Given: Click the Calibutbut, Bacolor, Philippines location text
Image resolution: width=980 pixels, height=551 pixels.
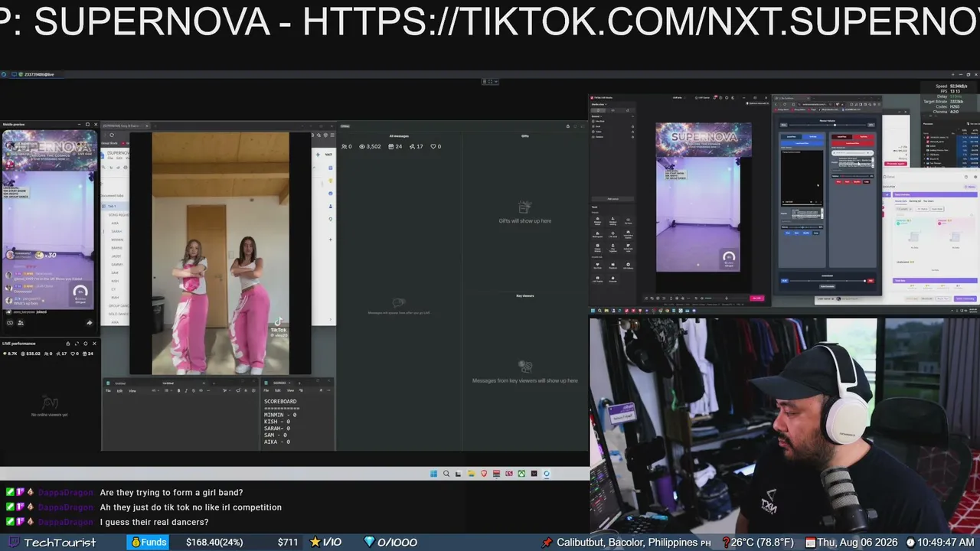Looking at the screenshot, I should (x=627, y=543).
